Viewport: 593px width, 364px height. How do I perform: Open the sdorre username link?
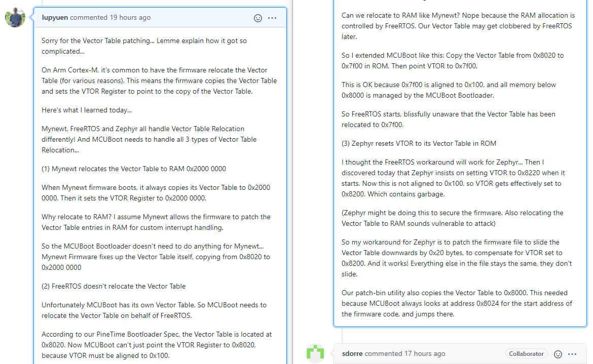click(352, 353)
